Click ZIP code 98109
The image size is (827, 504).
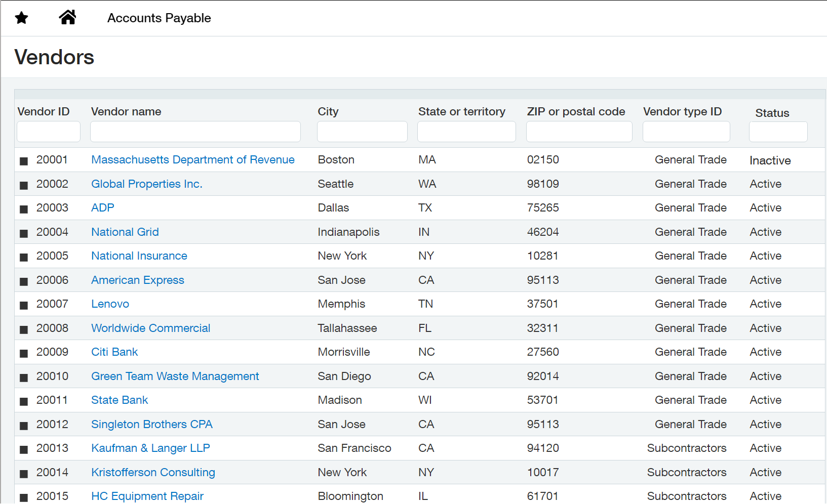[x=543, y=184]
